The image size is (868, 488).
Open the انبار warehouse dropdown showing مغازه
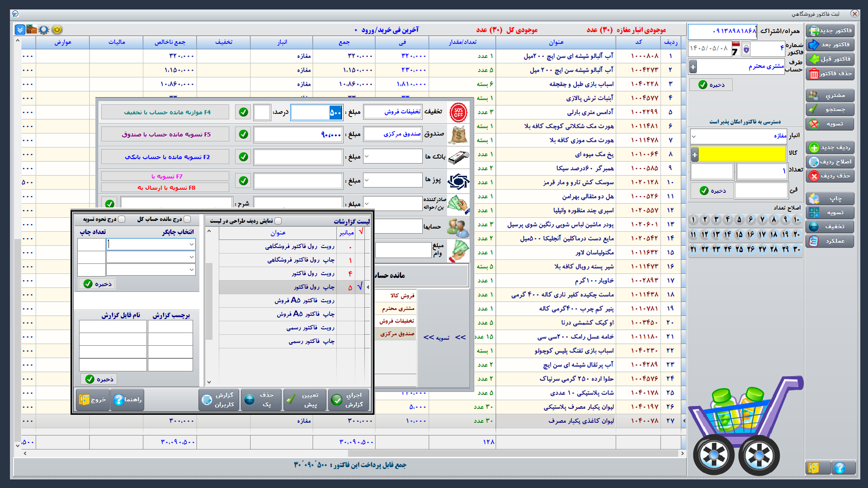pos(739,136)
